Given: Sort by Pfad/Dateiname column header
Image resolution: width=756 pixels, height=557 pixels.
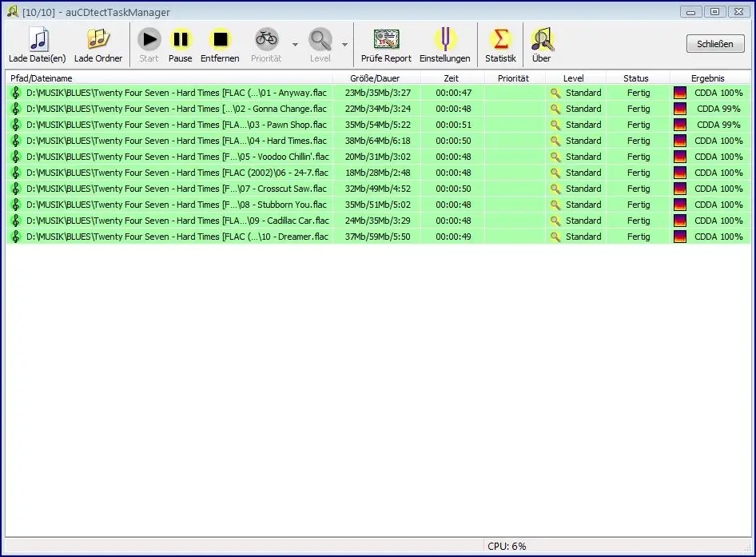Looking at the screenshot, I should (169, 78).
